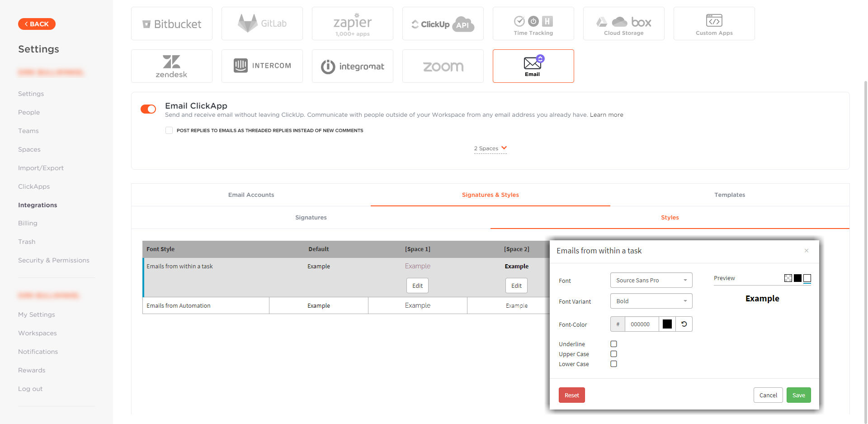Open the Zendesk integration card
This screenshot has height=424, width=868.
pos(172,66)
